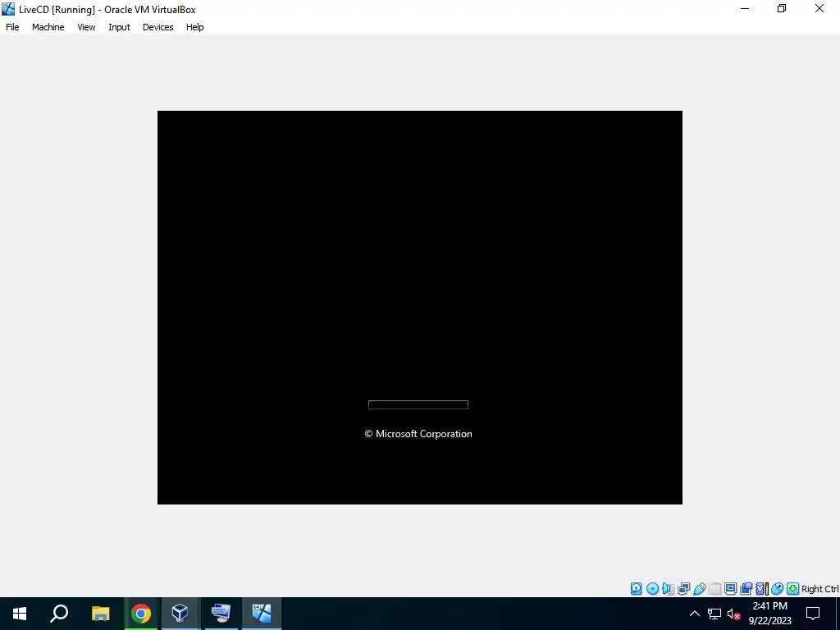
Task: Open the View menu
Action: [x=86, y=27]
